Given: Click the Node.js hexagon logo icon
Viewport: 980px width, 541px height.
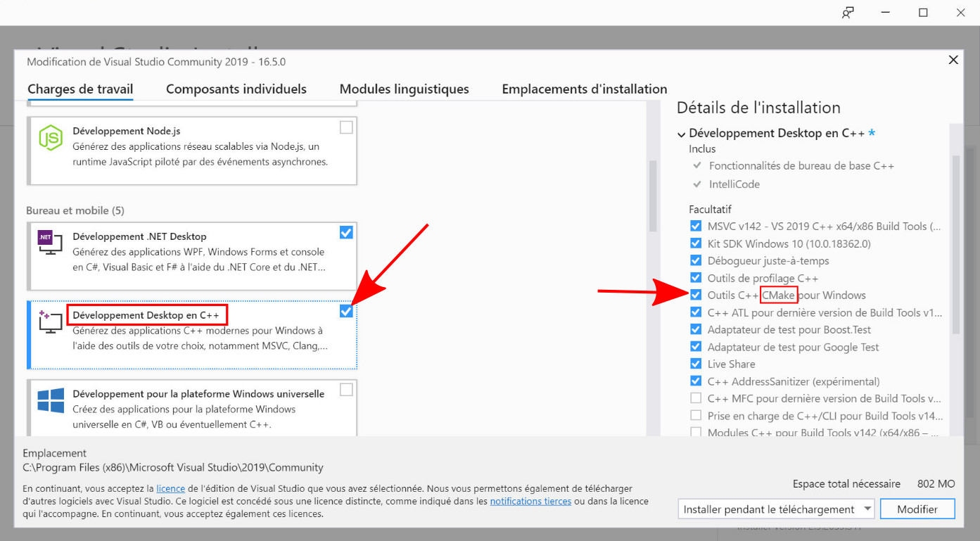Looking at the screenshot, I should (x=51, y=138).
